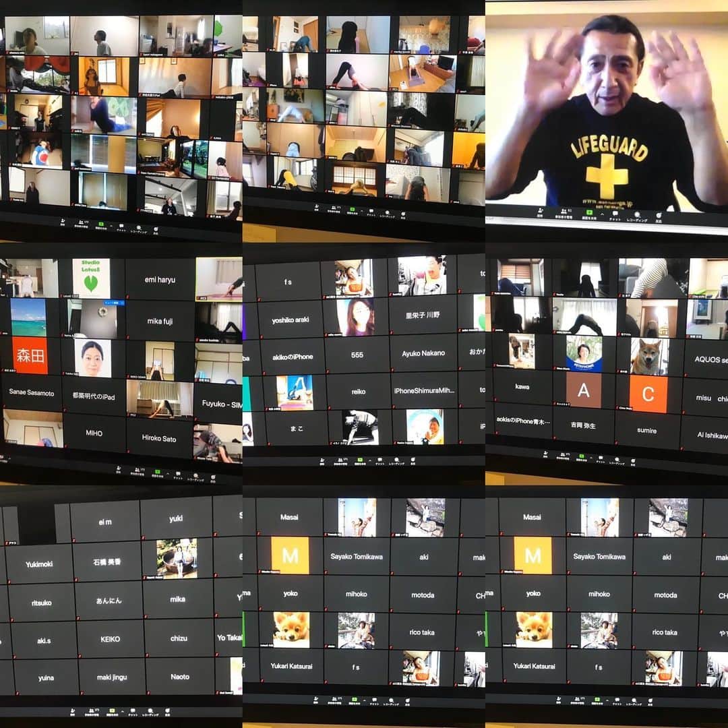
Task: Select the iPhoneShimuraMih... tile
Action: point(425,390)
